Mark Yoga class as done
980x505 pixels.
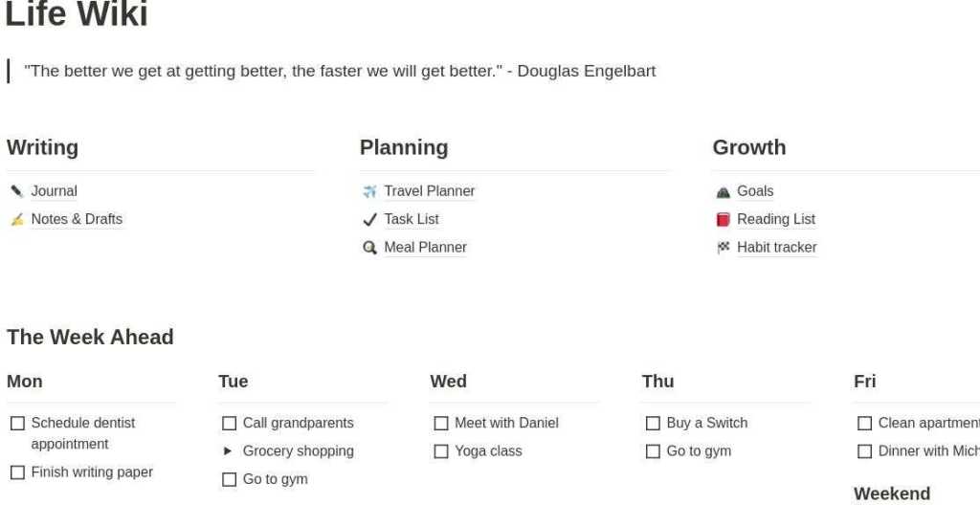pyautogui.click(x=440, y=450)
